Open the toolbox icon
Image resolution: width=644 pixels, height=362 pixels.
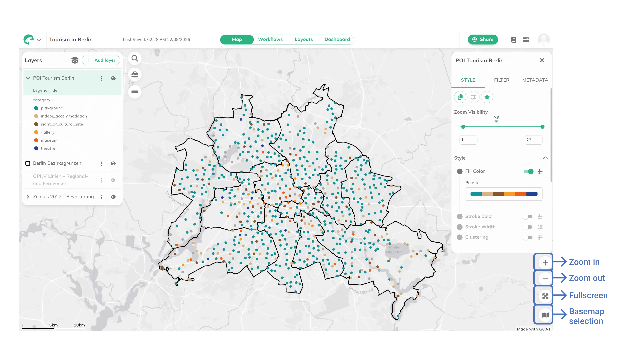pyautogui.click(x=135, y=75)
